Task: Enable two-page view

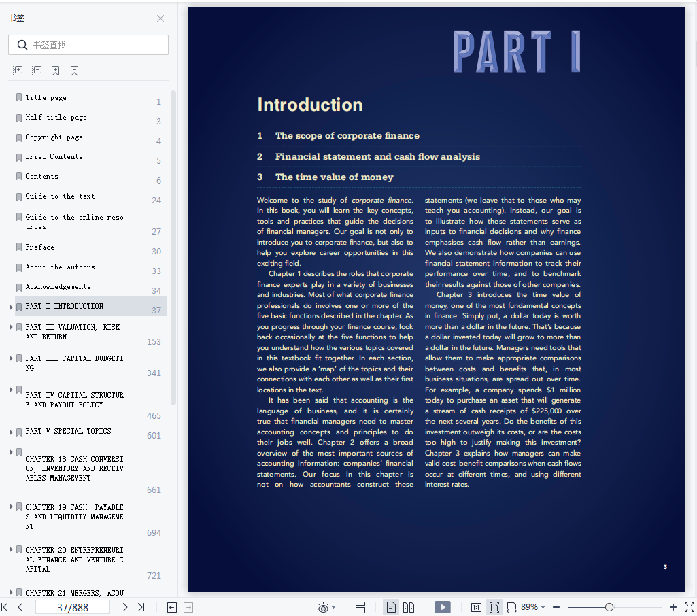Action: (409, 607)
